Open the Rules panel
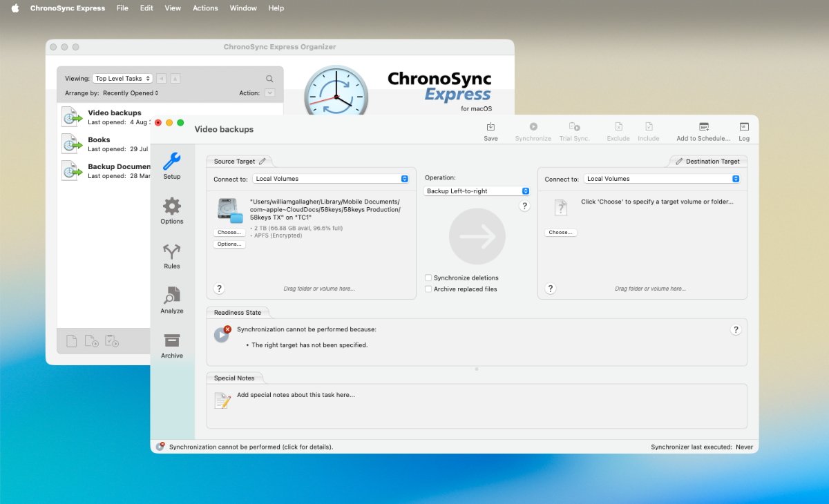The height and width of the screenshot is (504, 829). (172, 255)
